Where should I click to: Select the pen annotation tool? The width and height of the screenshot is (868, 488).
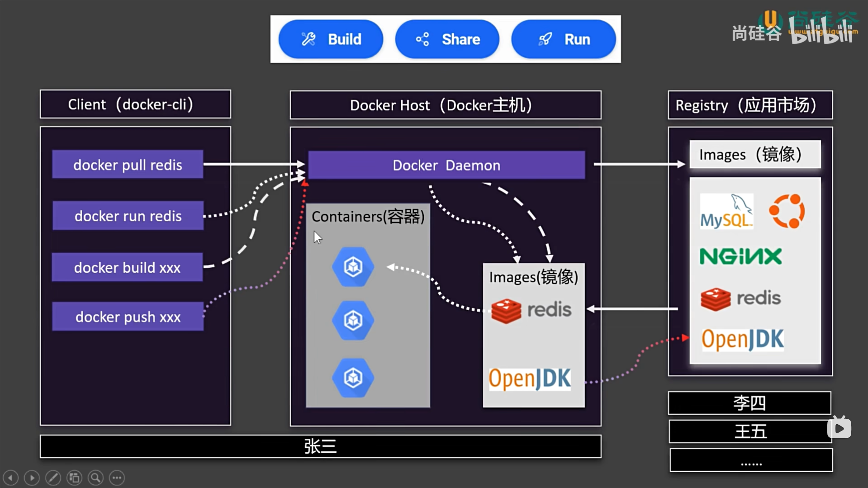click(53, 477)
